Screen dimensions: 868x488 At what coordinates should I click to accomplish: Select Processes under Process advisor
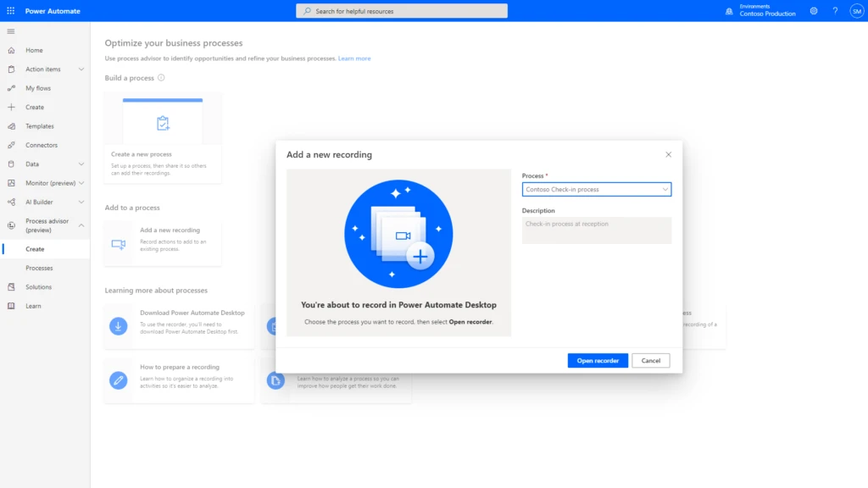[x=38, y=268]
